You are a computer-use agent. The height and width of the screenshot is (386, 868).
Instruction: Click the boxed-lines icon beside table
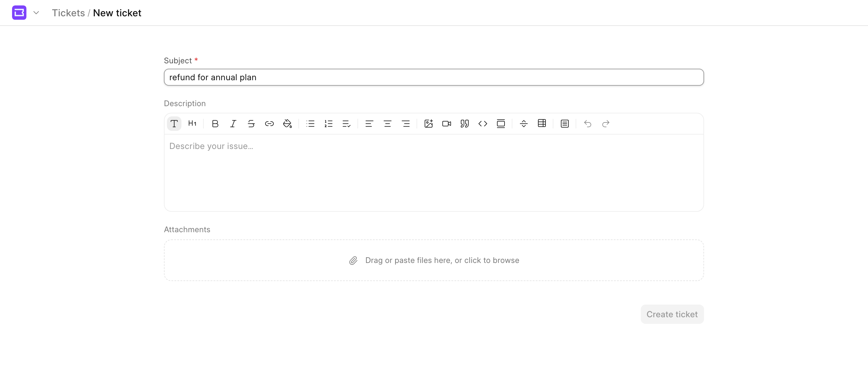565,124
